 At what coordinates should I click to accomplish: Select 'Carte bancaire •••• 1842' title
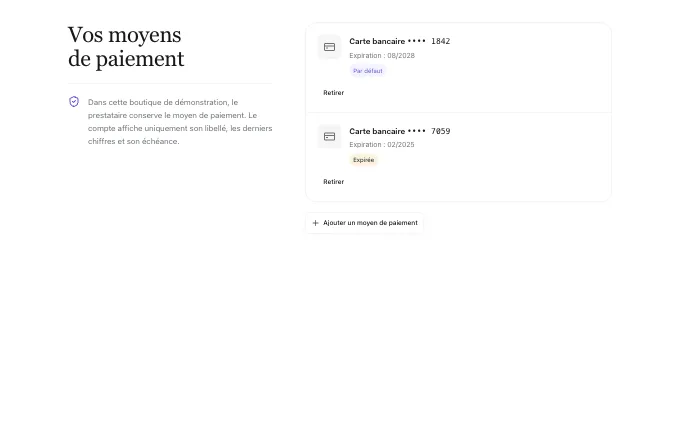(400, 41)
